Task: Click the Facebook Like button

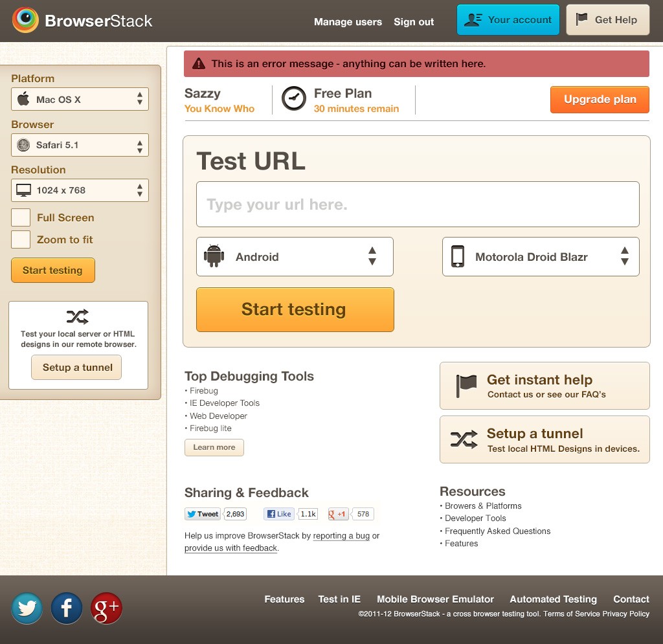Action: [x=278, y=514]
